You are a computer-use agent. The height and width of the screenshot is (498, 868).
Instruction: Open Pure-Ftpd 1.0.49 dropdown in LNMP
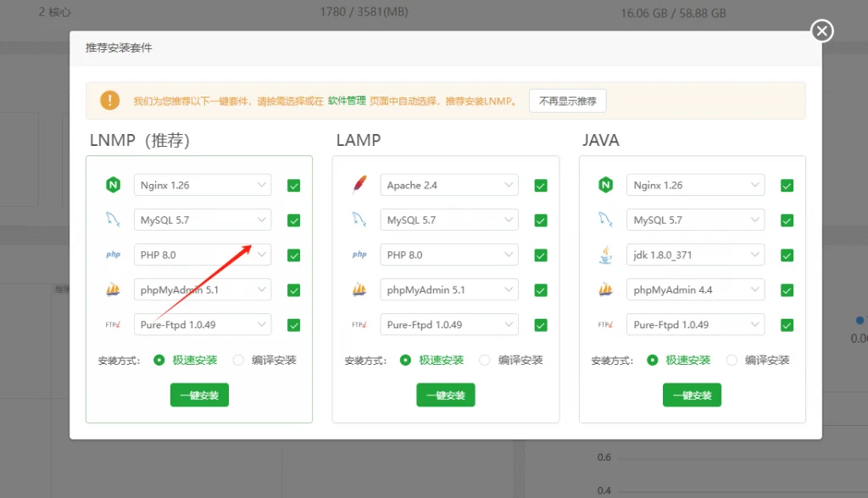[203, 325]
